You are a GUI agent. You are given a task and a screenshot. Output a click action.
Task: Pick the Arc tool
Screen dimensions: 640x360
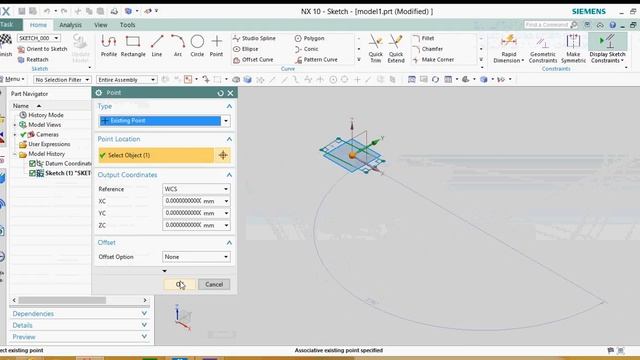(178, 46)
